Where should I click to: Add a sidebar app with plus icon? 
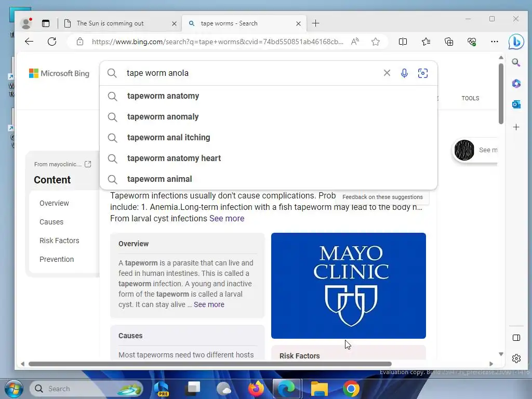pyautogui.click(x=516, y=127)
